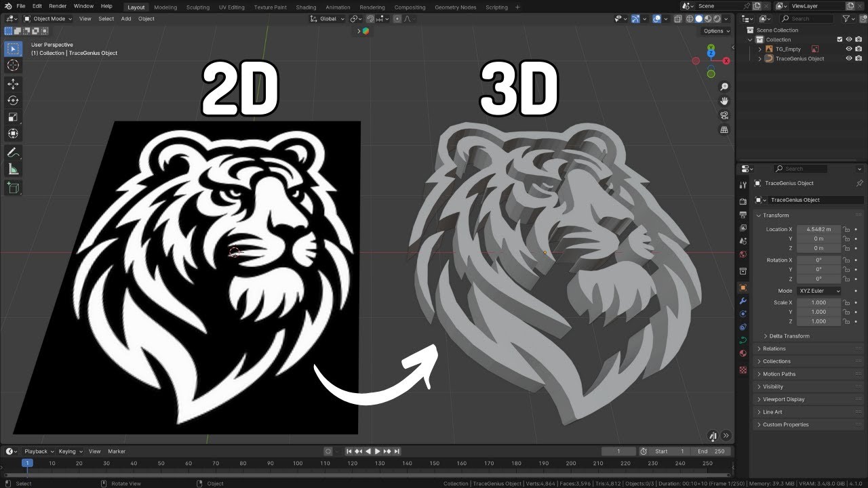Collapse the Collection tree row
The image size is (868, 488).
[x=751, y=39]
